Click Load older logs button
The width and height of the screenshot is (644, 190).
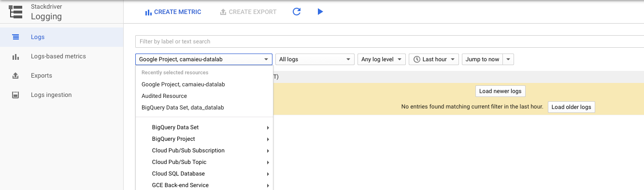coord(572,107)
